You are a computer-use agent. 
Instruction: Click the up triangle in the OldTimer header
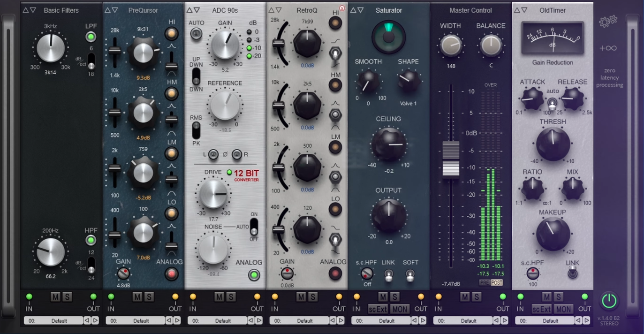(x=517, y=10)
